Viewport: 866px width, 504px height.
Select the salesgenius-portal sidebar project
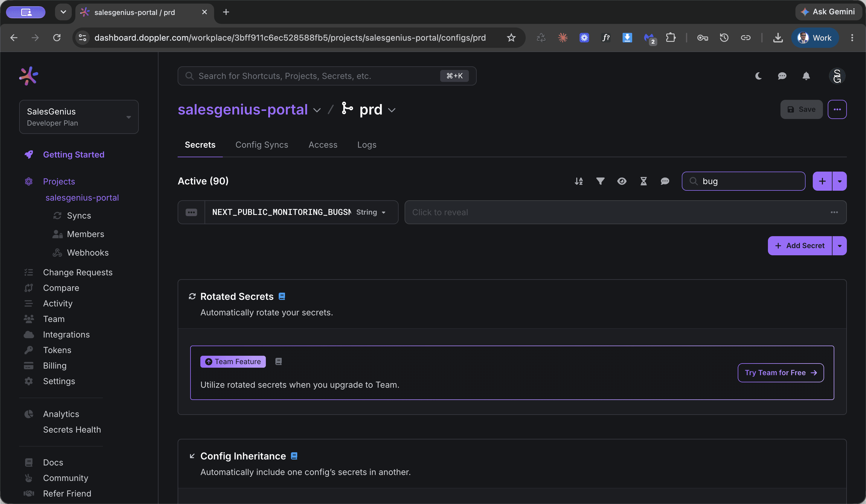82,198
